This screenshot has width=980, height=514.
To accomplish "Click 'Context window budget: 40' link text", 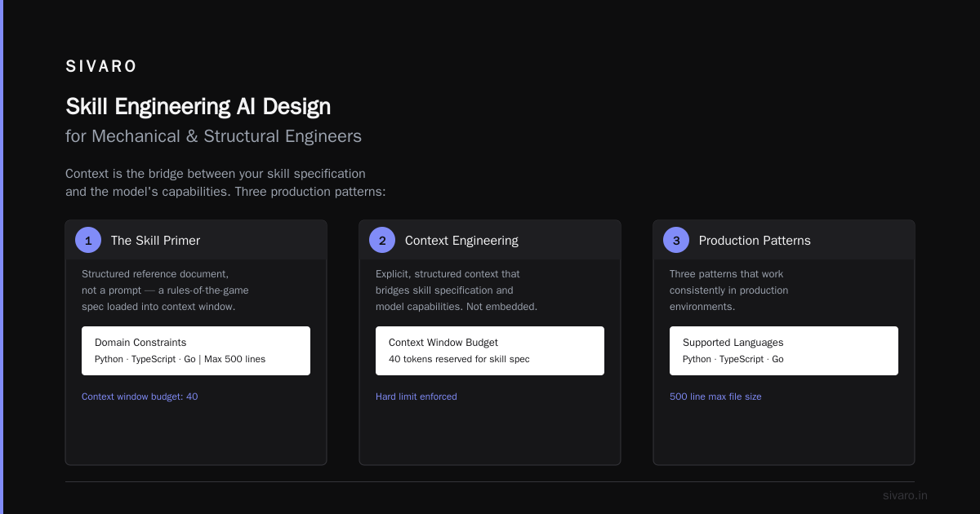I will pos(140,397).
